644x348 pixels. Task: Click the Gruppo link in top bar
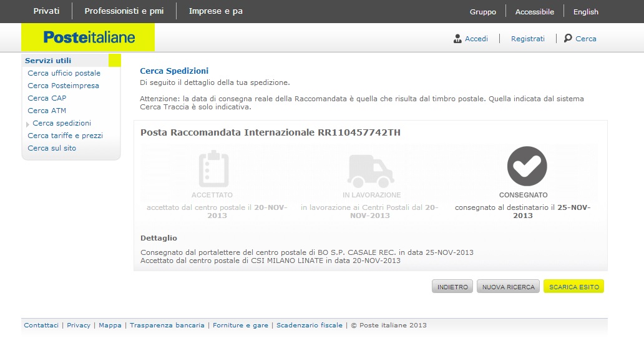pyautogui.click(x=482, y=12)
